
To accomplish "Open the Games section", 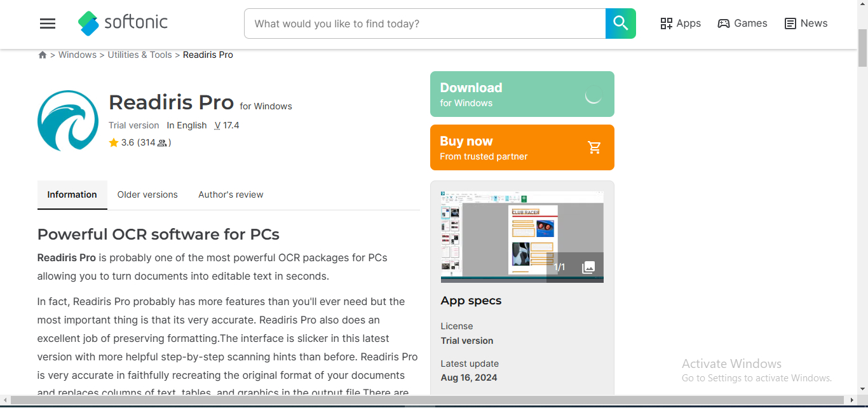I will point(742,24).
